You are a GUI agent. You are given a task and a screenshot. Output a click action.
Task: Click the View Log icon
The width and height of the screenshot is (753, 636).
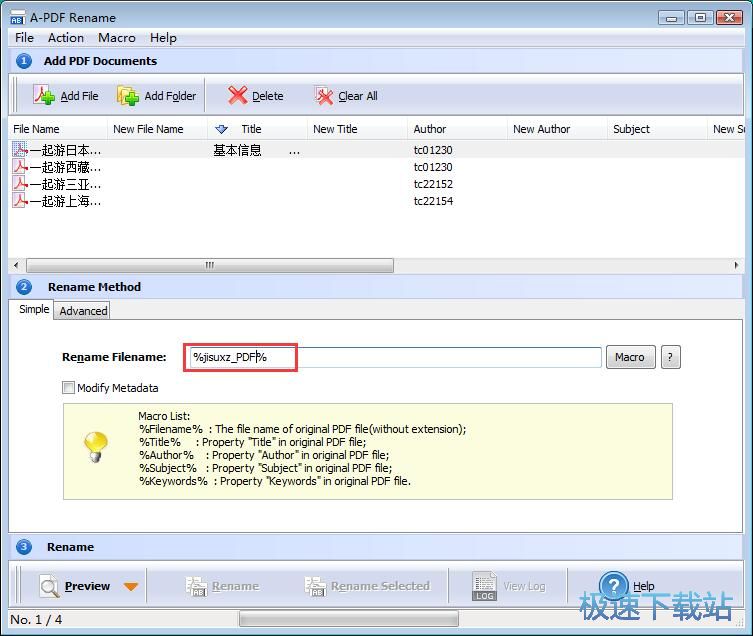(x=485, y=586)
